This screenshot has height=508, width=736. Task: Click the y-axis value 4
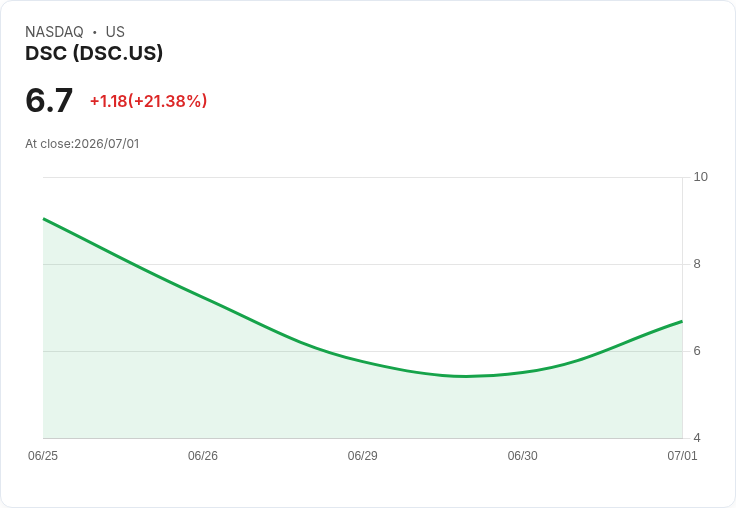click(697, 438)
